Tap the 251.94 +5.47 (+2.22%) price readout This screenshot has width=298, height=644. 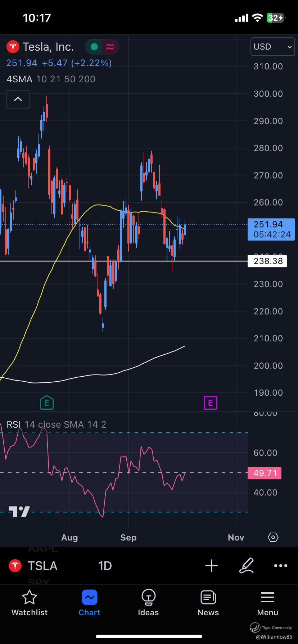[59, 63]
